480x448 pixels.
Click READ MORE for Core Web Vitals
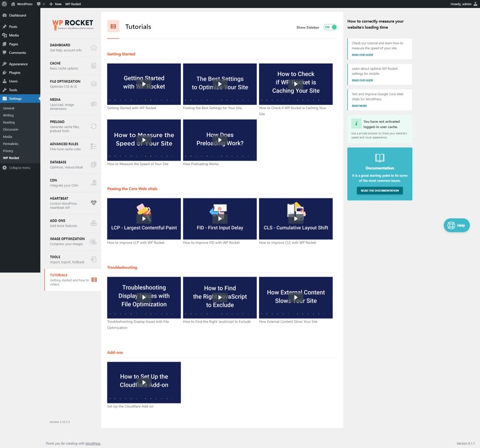[359, 106]
